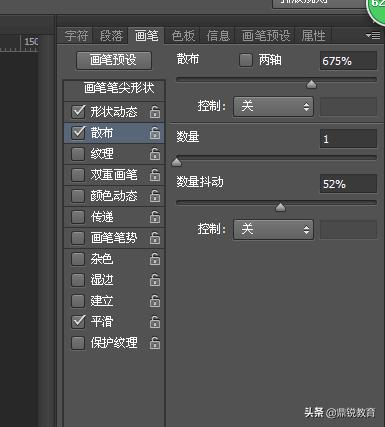Uncheck the 形状动态 checkbox

point(78,112)
